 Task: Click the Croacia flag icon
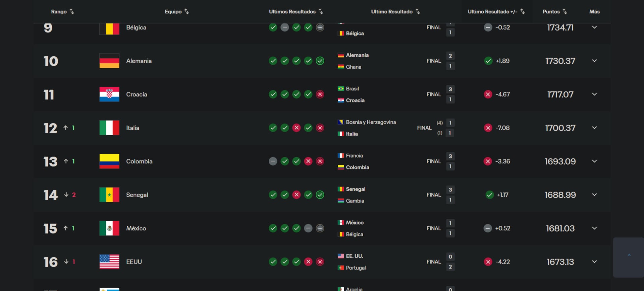coord(109,94)
